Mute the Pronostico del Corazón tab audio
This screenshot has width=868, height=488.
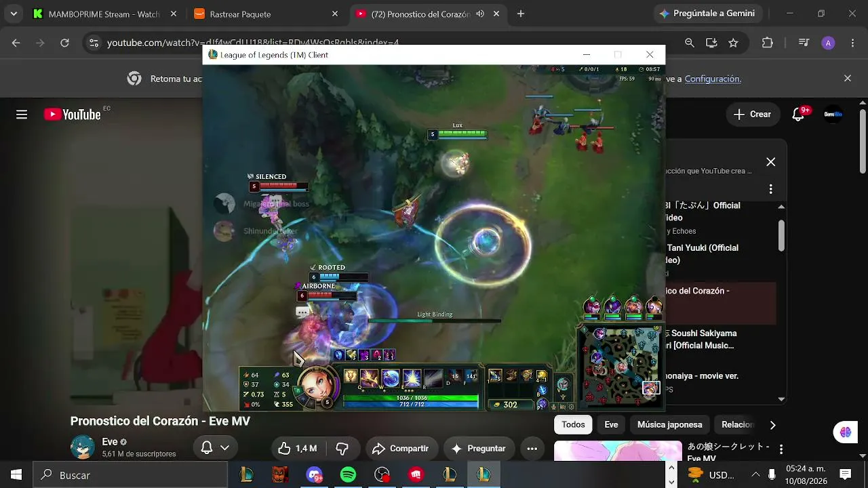480,14
